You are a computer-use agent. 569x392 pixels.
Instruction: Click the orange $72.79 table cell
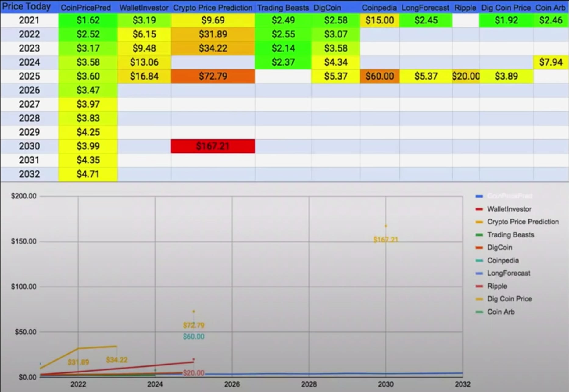pyautogui.click(x=213, y=76)
